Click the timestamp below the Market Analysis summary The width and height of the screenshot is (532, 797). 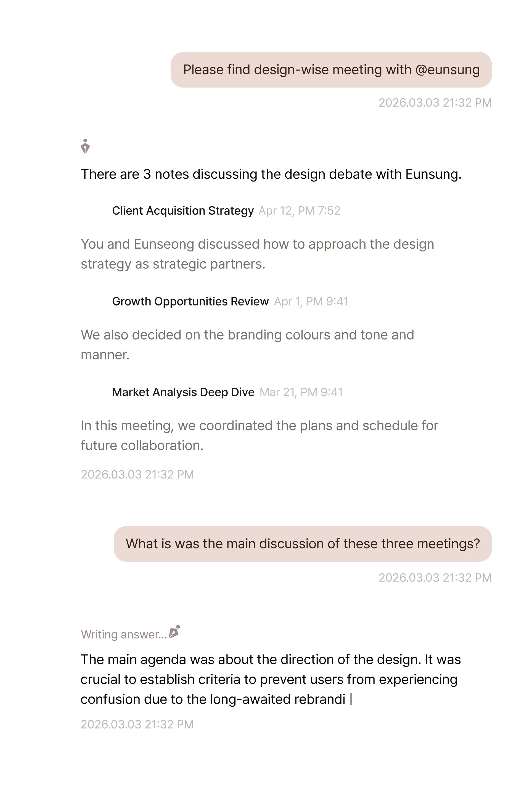click(137, 474)
